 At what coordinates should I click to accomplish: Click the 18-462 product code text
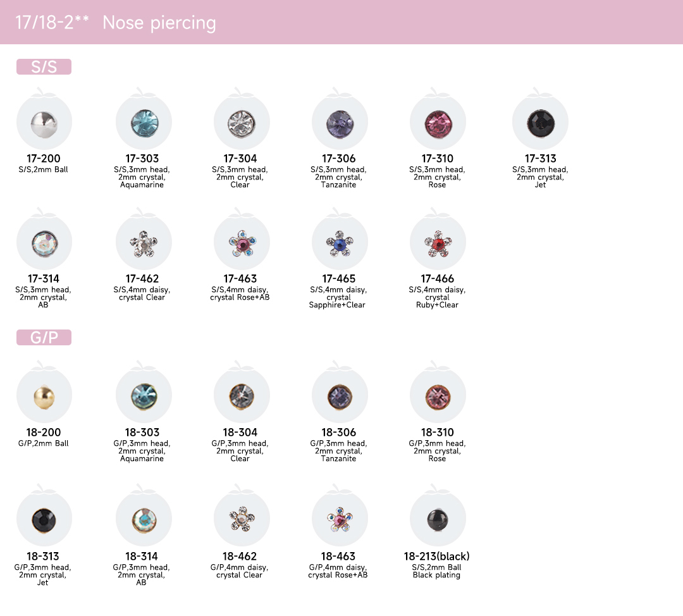click(x=240, y=557)
